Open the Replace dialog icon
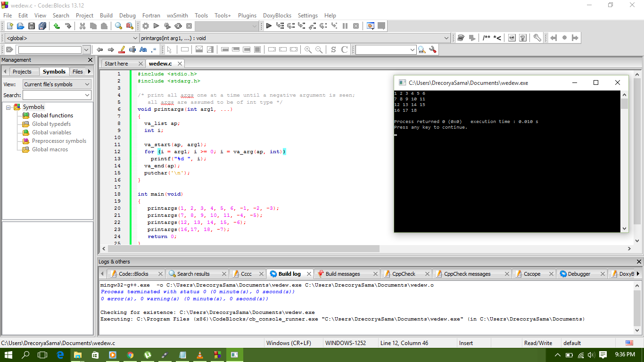This screenshot has height=362, width=644. (130, 26)
